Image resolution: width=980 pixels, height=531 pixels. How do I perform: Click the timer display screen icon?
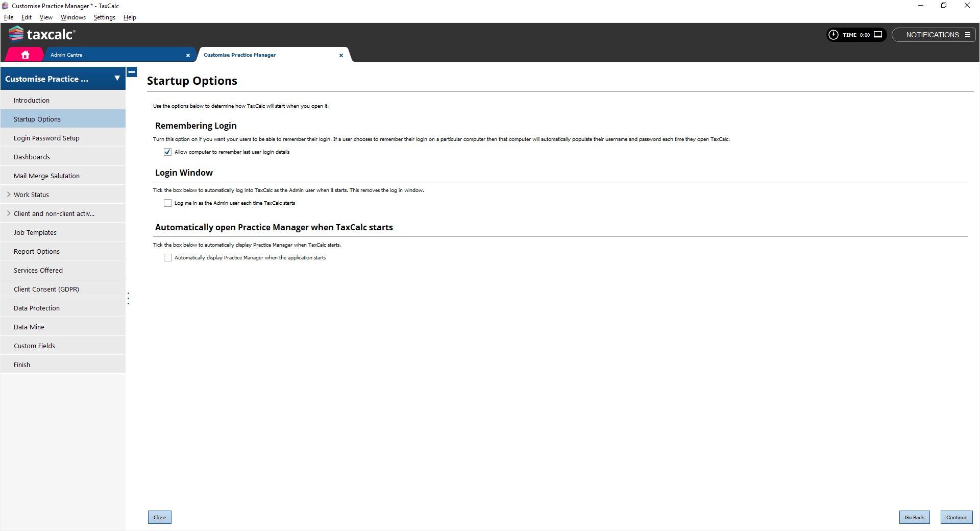(878, 35)
